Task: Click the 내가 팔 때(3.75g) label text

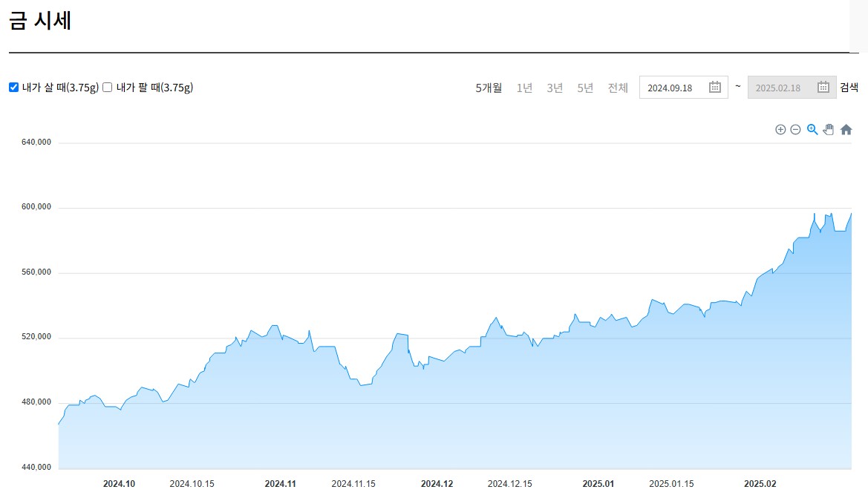Action: point(154,88)
